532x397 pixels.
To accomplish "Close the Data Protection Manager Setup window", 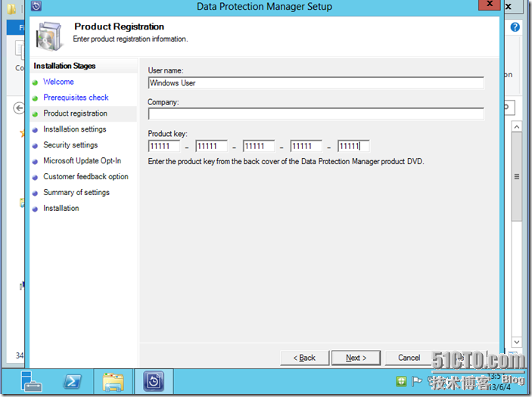I will [x=490, y=5].
